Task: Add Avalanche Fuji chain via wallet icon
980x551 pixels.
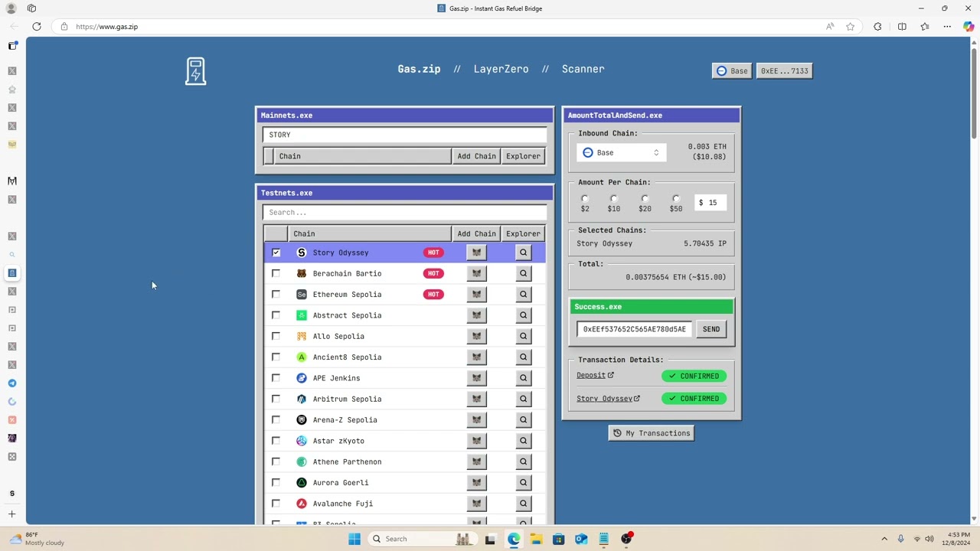Action: point(476,504)
